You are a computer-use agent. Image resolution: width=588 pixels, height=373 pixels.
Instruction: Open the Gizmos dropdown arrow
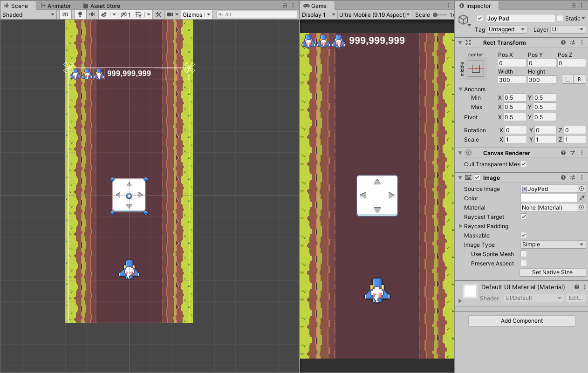tap(208, 14)
